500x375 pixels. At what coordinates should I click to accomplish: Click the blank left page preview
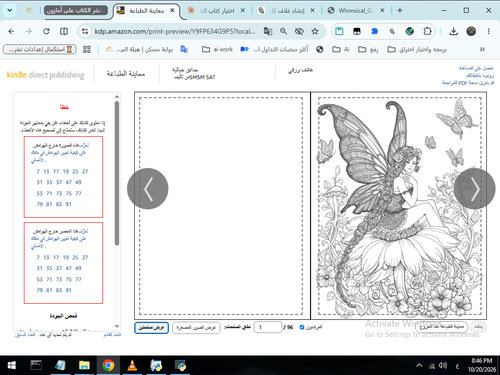tap(222, 206)
